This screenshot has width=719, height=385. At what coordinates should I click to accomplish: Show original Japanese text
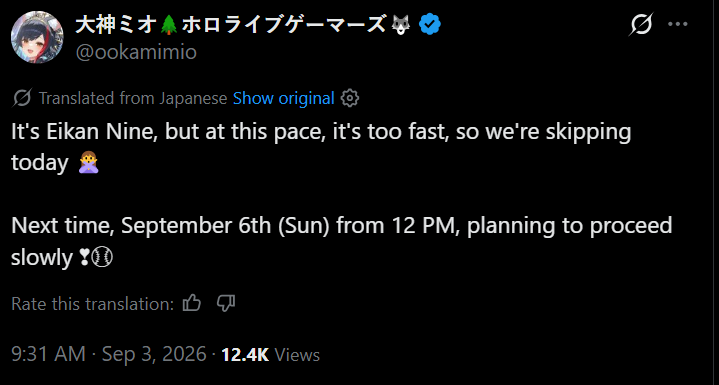point(283,98)
